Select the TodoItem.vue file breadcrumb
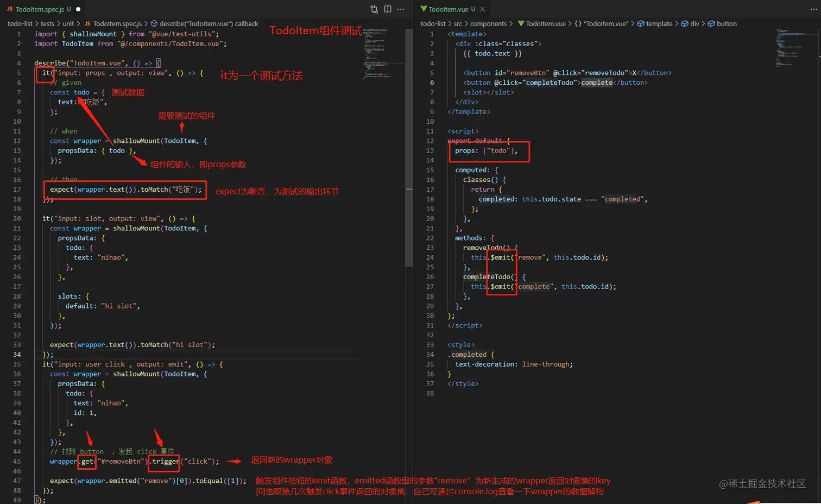The height and width of the screenshot is (504, 821). (x=542, y=24)
